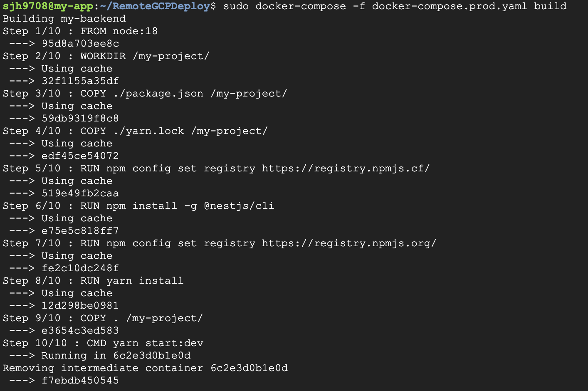The image size is (588, 391).
Task: Click the line 'Running in 6c2e3d0b1e0d'
Action: coord(116,356)
